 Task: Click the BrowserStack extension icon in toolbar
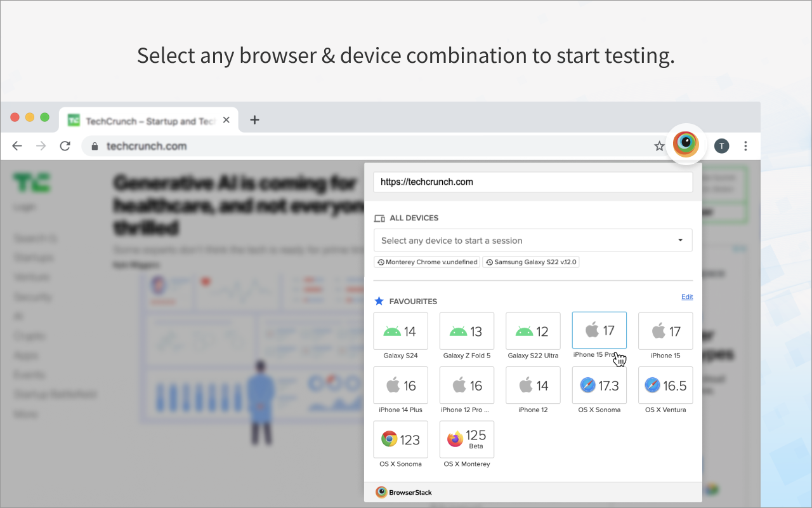coord(686,144)
